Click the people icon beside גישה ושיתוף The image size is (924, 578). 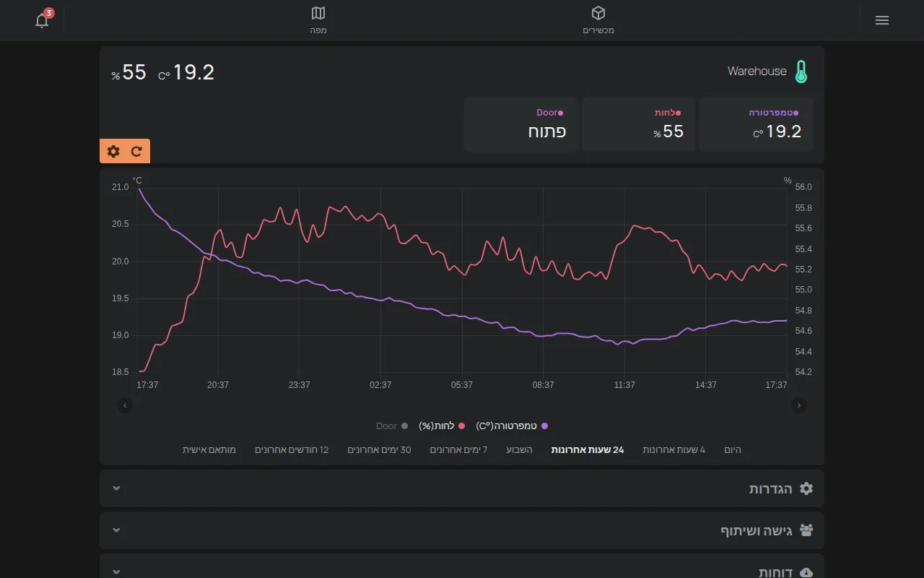point(806,530)
